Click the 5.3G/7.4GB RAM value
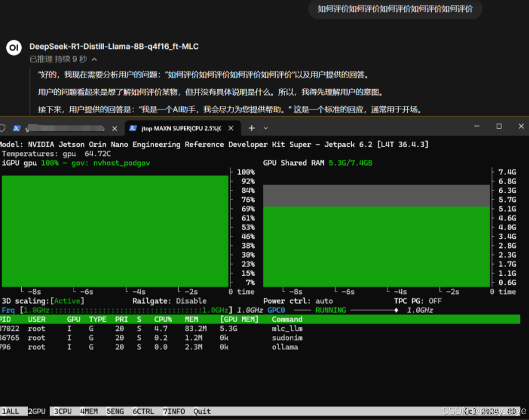529x420 pixels. pyautogui.click(x=350, y=163)
